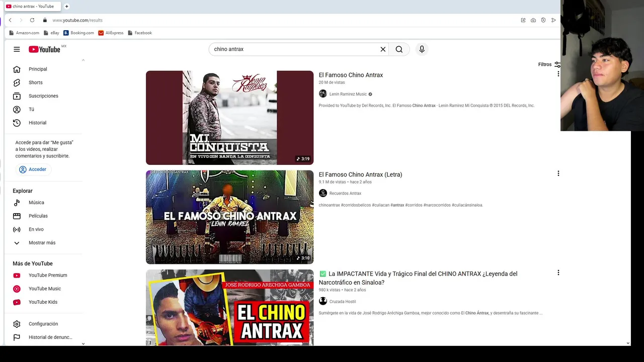Start voice search with microphone icon
Image resolution: width=644 pixels, height=362 pixels.
click(422, 49)
